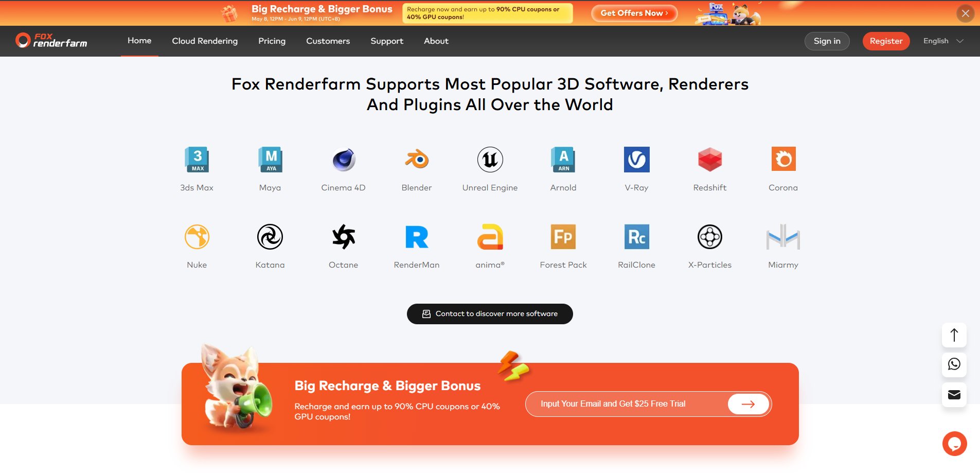Click the Big Recharge banner title at top

coord(322,9)
